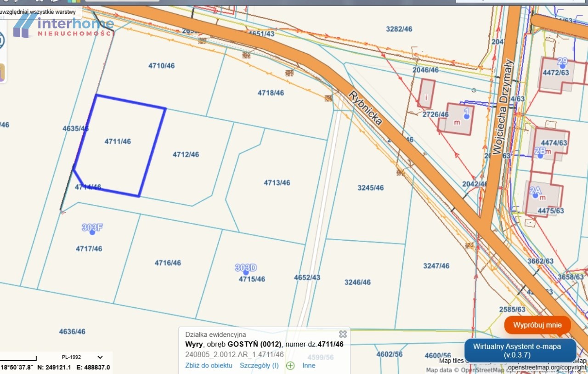Select address point 1 on Rybnicka
The width and height of the screenshot is (588, 374).
(x=467, y=117)
